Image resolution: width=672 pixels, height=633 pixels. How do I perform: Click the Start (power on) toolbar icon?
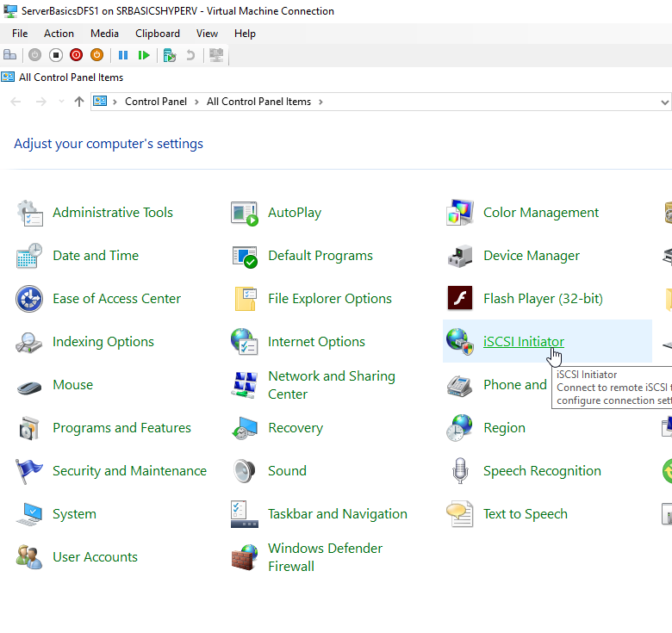tap(34, 55)
